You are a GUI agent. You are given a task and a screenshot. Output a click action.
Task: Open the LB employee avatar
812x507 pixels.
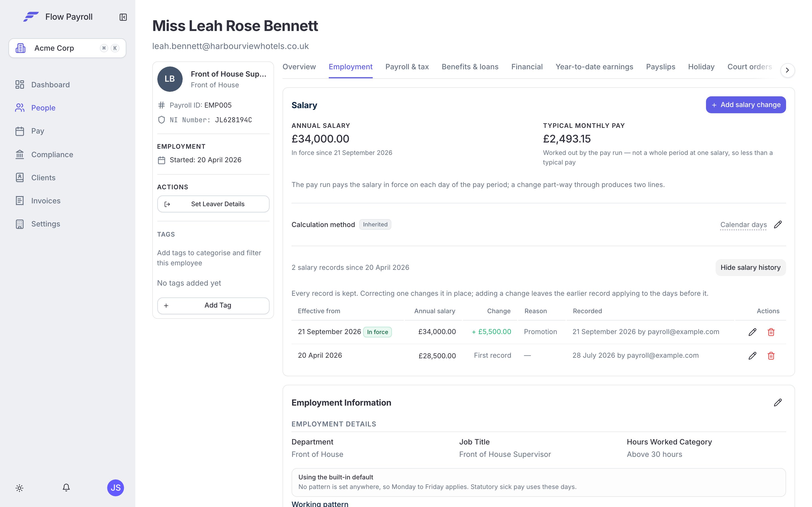170,79
